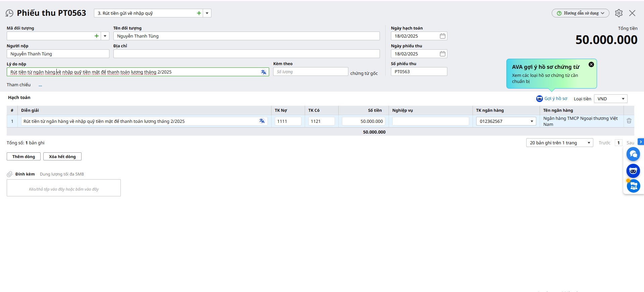Click translate icon in Diễn giải row
Screen dimensions: 644x292
point(262,121)
